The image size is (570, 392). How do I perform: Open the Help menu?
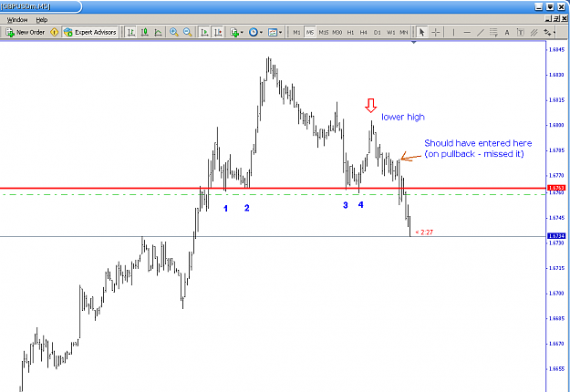(41, 20)
